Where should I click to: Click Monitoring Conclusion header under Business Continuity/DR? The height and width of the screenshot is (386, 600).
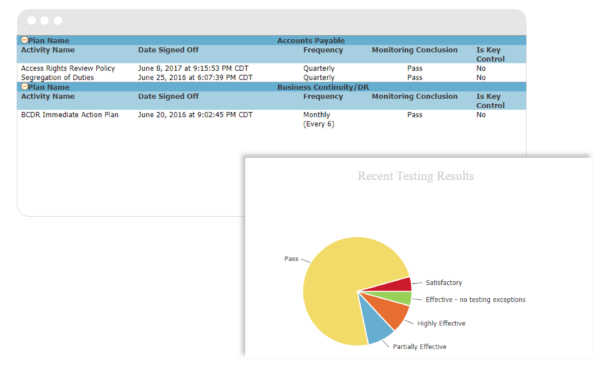click(414, 96)
